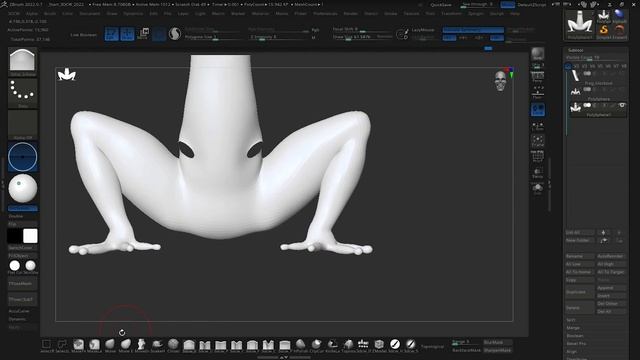Expand the Boolean section
640x360 pixels.
point(575,336)
